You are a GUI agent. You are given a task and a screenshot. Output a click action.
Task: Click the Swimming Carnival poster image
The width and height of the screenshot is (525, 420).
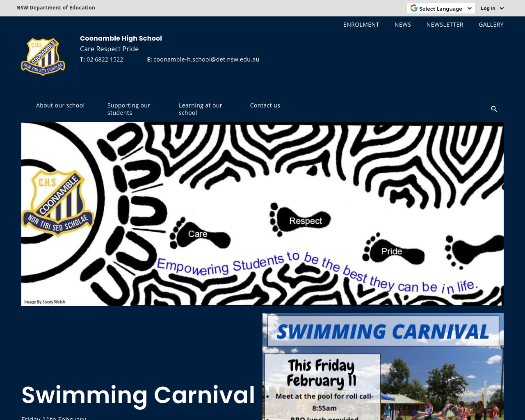pyautogui.click(x=383, y=366)
